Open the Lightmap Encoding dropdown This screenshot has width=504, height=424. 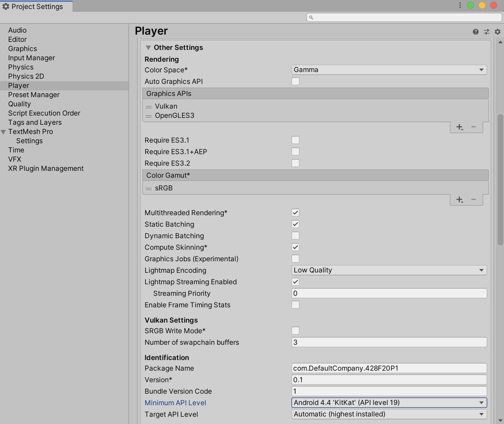point(389,270)
